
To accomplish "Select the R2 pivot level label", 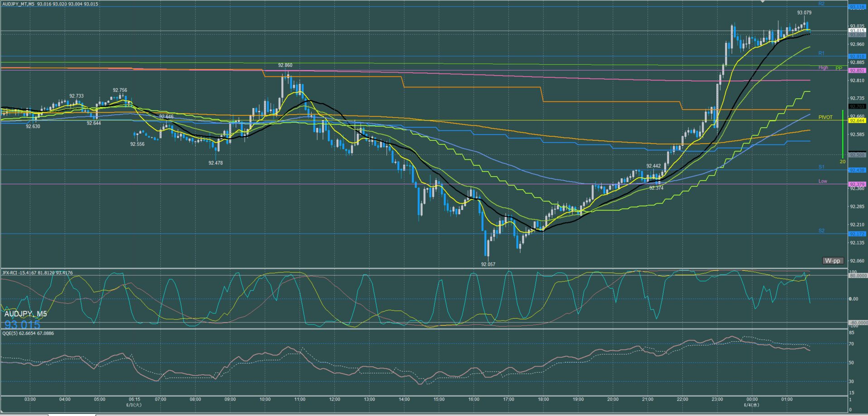I will pyautogui.click(x=821, y=4).
